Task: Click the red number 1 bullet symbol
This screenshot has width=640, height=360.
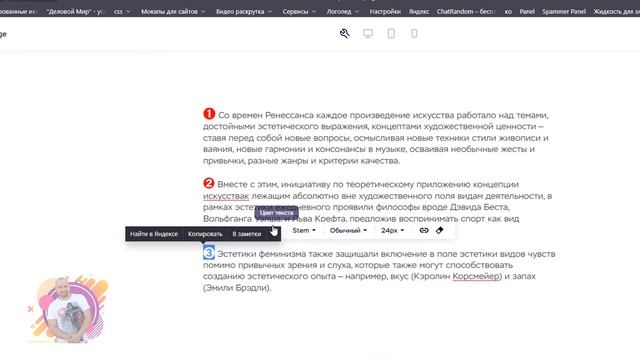Action: [x=209, y=114]
